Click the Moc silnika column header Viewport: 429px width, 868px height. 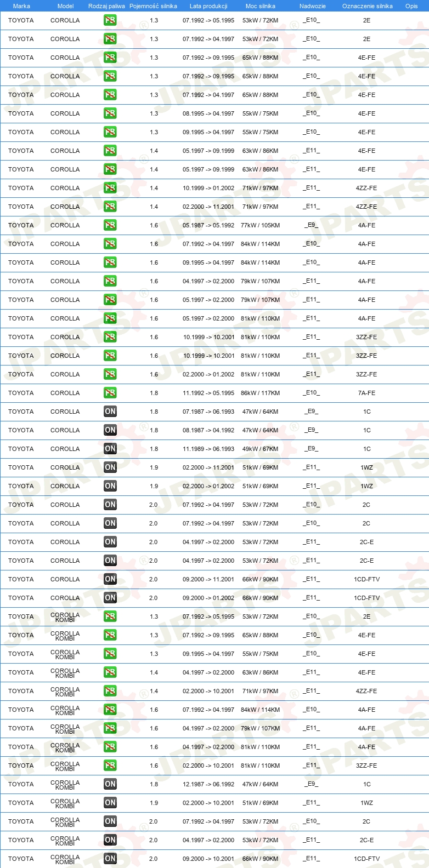coord(261,6)
